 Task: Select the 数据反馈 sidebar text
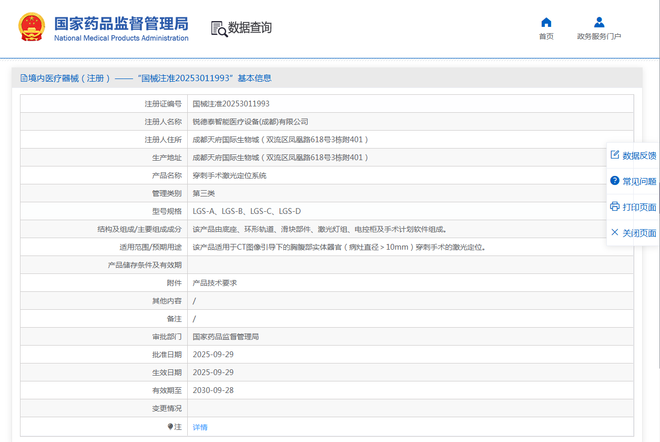click(639, 156)
